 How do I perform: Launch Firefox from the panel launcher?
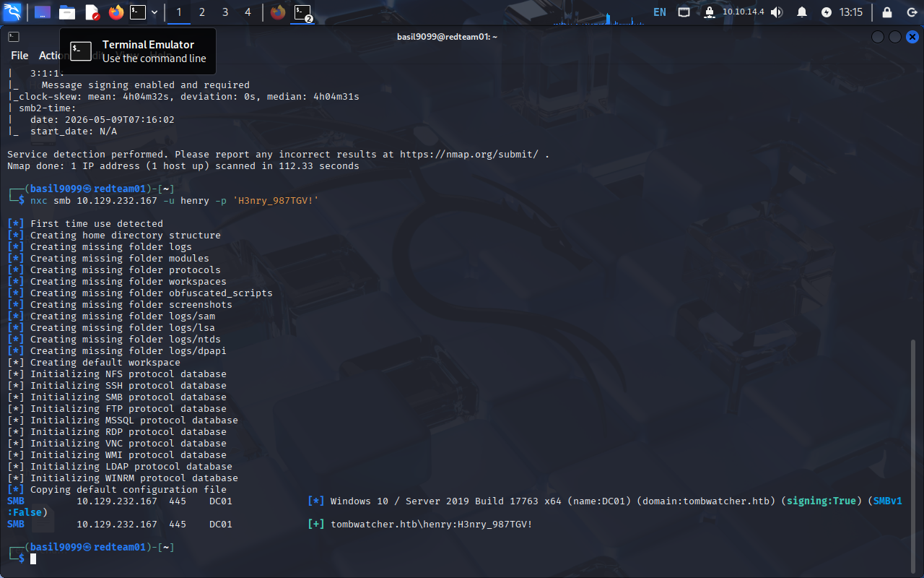coord(115,12)
